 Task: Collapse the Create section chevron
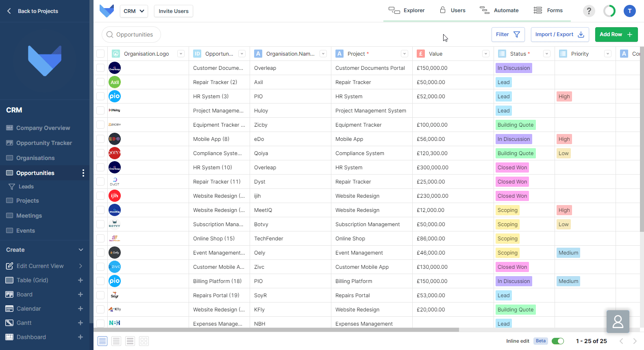click(81, 250)
